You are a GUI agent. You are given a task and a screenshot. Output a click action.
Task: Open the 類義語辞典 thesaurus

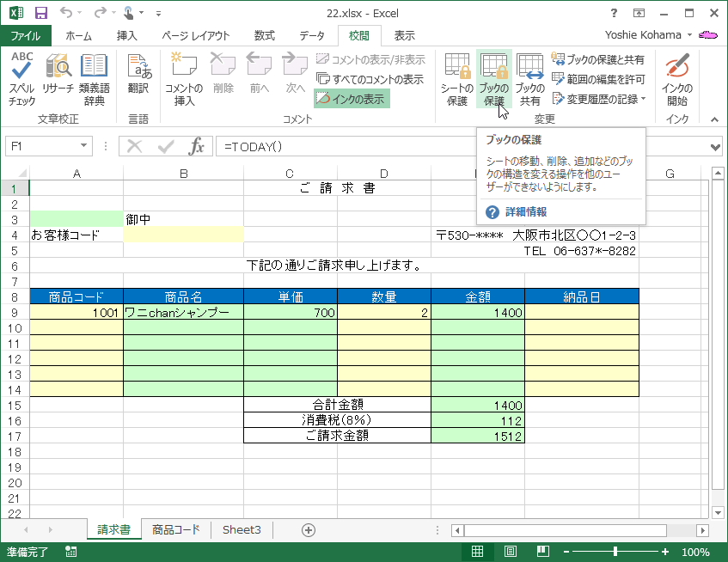coord(94,77)
